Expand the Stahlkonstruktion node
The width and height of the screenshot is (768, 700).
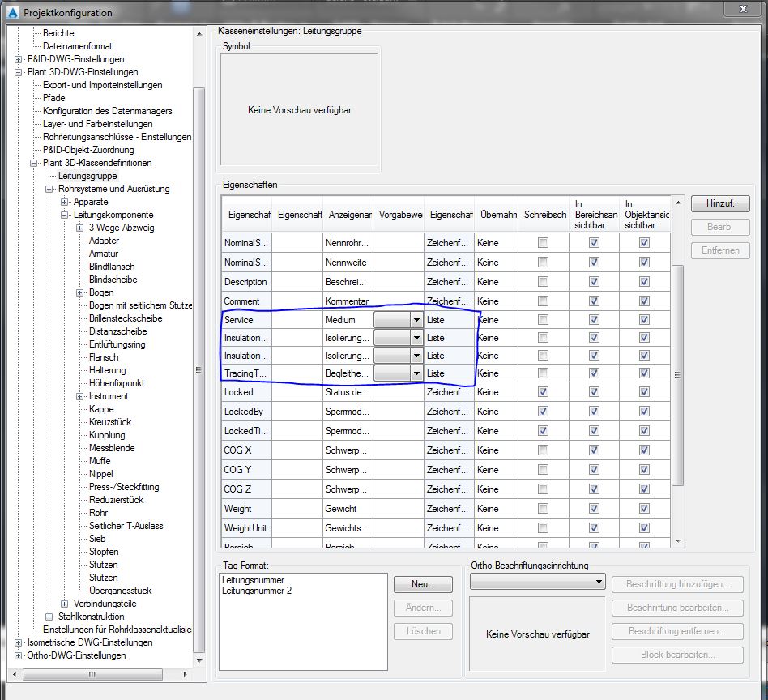coord(49,617)
